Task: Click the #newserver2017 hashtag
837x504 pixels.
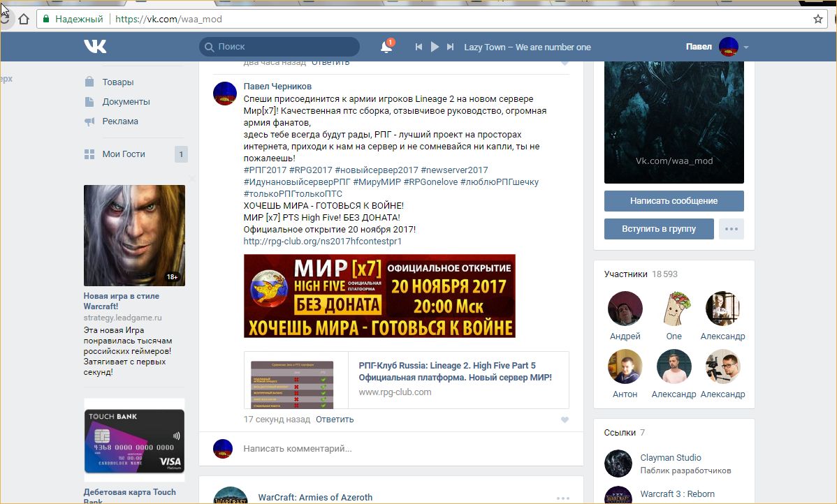Action: click(454, 170)
